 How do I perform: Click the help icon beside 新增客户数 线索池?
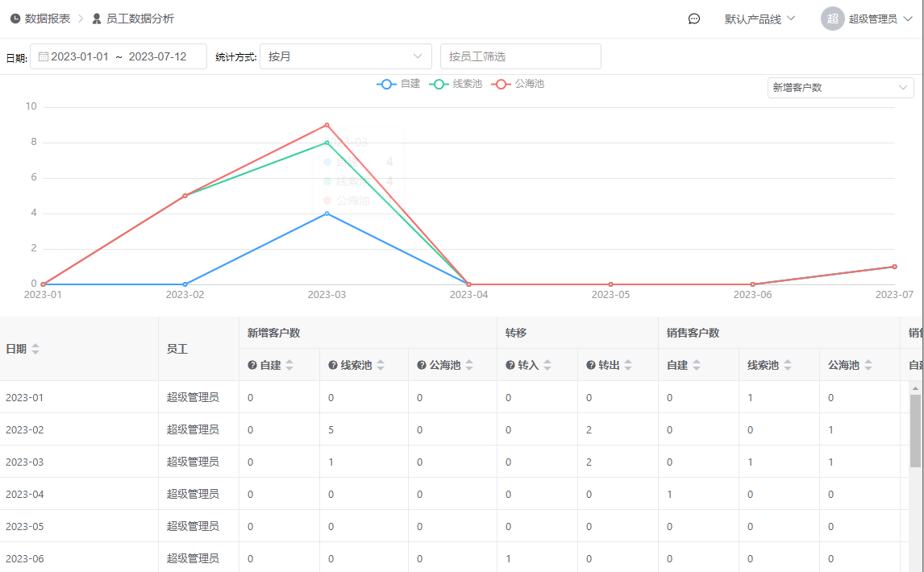(x=333, y=365)
